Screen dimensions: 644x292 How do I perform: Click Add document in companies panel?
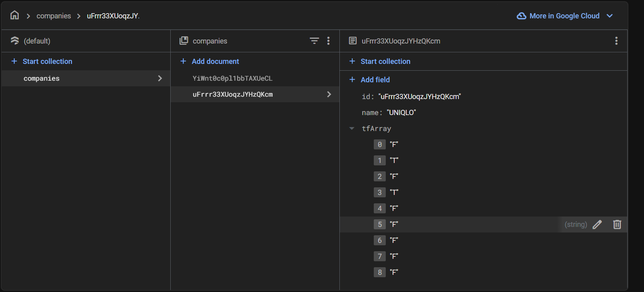click(215, 61)
